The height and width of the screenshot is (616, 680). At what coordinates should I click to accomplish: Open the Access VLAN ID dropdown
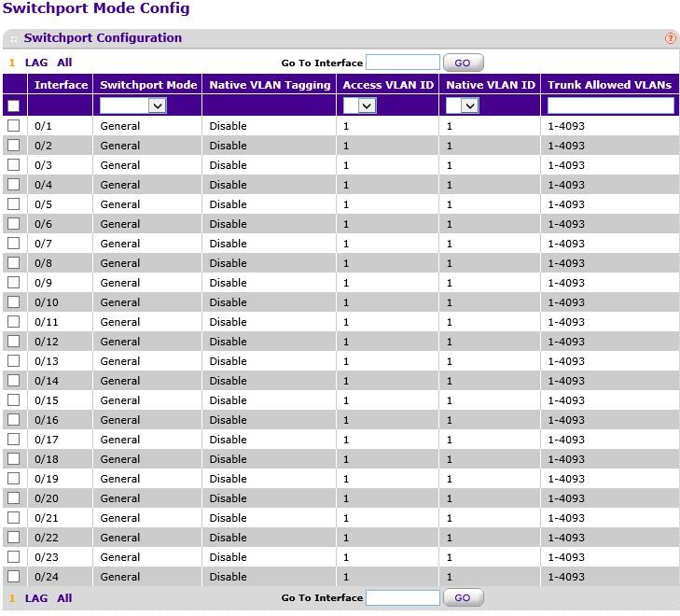tap(359, 105)
